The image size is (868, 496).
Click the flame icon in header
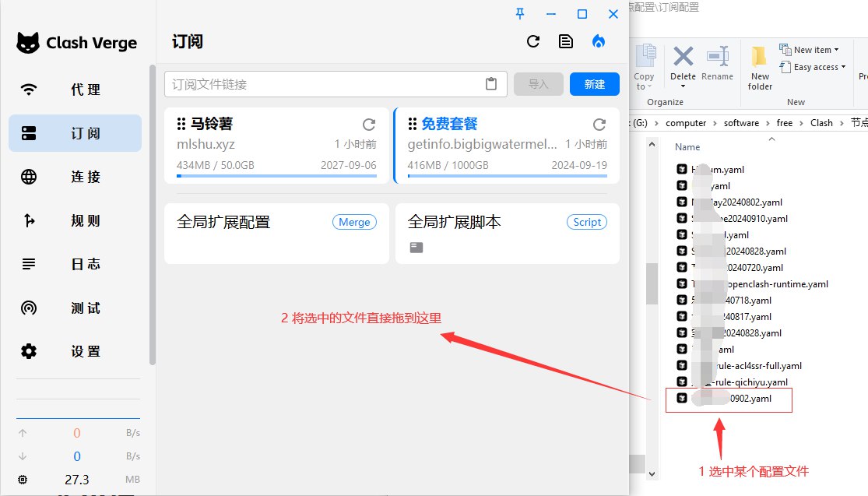point(598,42)
